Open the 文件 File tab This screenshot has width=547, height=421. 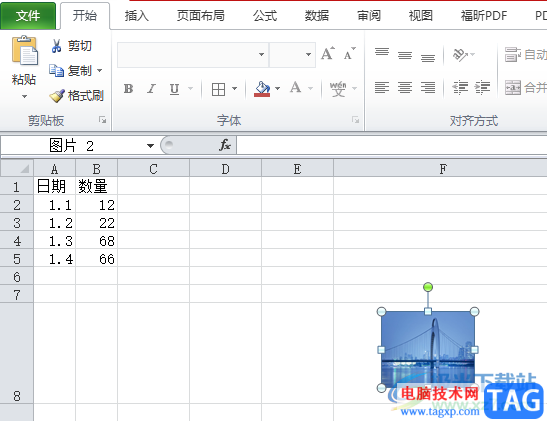click(x=28, y=16)
